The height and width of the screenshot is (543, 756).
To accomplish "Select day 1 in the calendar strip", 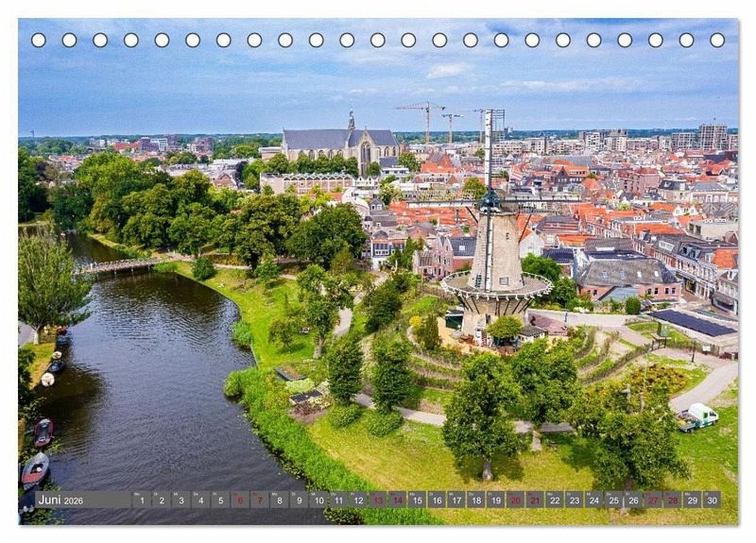I will click(142, 501).
